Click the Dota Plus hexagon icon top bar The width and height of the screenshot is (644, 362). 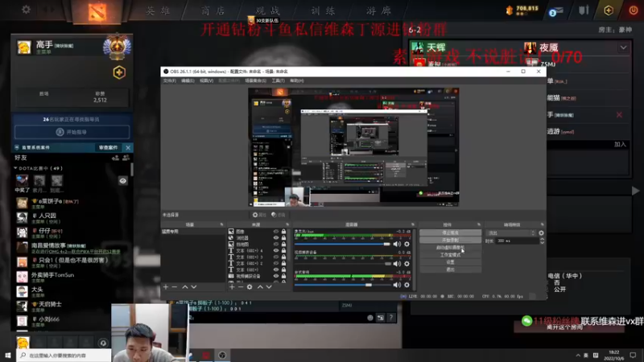(x=609, y=10)
